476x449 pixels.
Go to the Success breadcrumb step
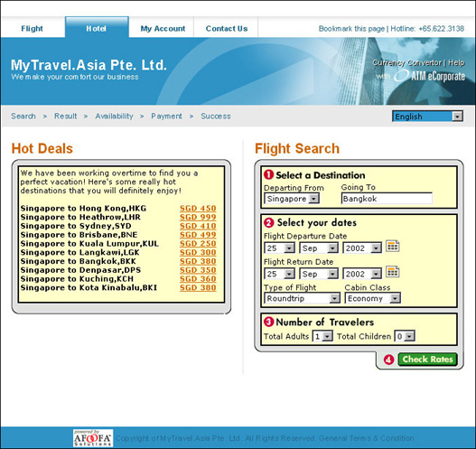coord(216,116)
